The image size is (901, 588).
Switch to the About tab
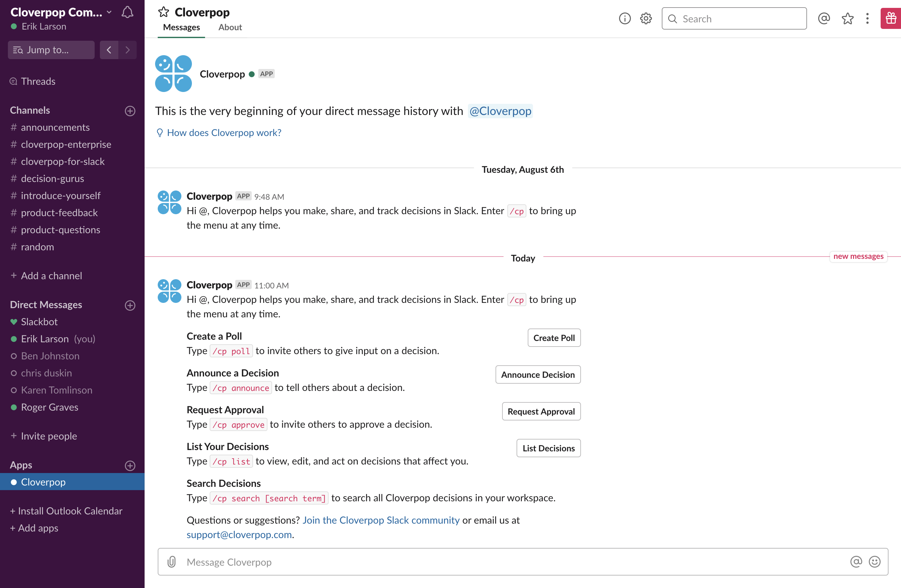(x=230, y=27)
